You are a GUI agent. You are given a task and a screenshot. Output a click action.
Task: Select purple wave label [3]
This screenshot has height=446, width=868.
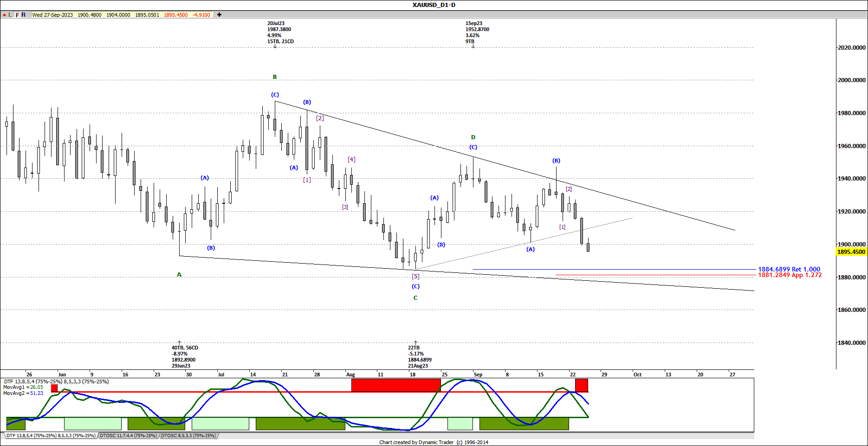[x=345, y=207]
